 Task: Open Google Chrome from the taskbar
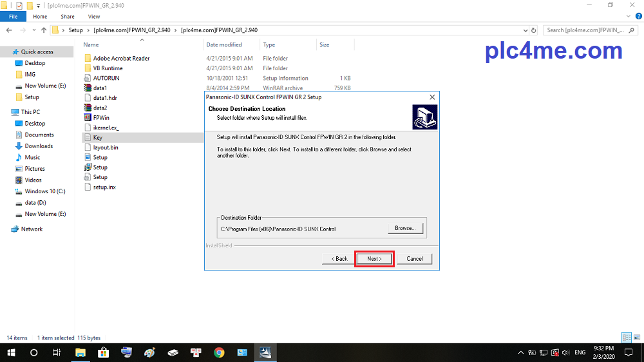pos(219,352)
